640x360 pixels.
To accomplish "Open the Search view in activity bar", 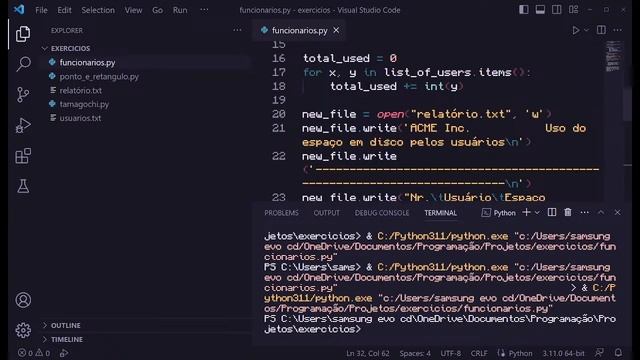I will (23, 64).
